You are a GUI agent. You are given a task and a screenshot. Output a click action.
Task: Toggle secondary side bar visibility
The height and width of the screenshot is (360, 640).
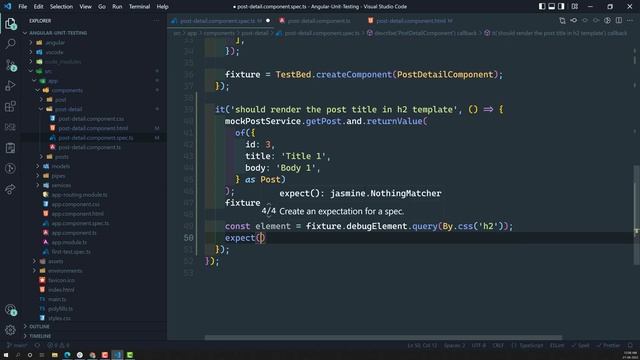(561, 7)
